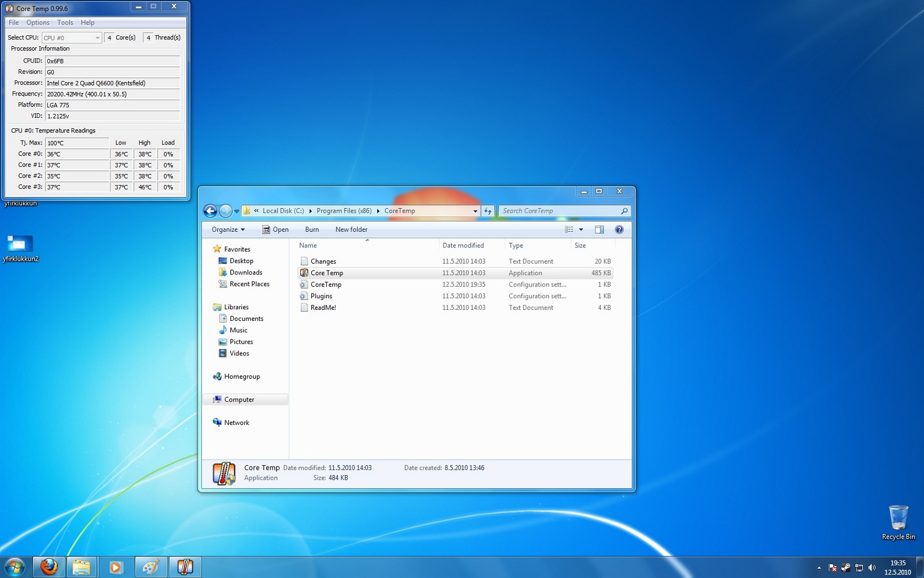
Task: Click the address bar refresh icon
Action: click(488, 211)
